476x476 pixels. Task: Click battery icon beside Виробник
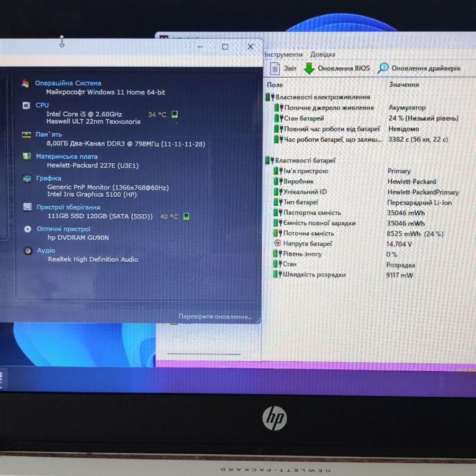278,181
